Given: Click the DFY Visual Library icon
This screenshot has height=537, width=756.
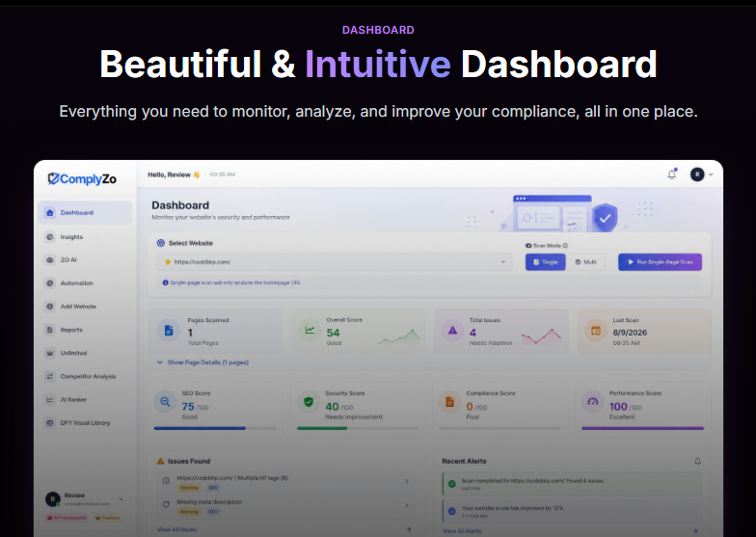Looking at the screenshot, I should tap(50, 422).
